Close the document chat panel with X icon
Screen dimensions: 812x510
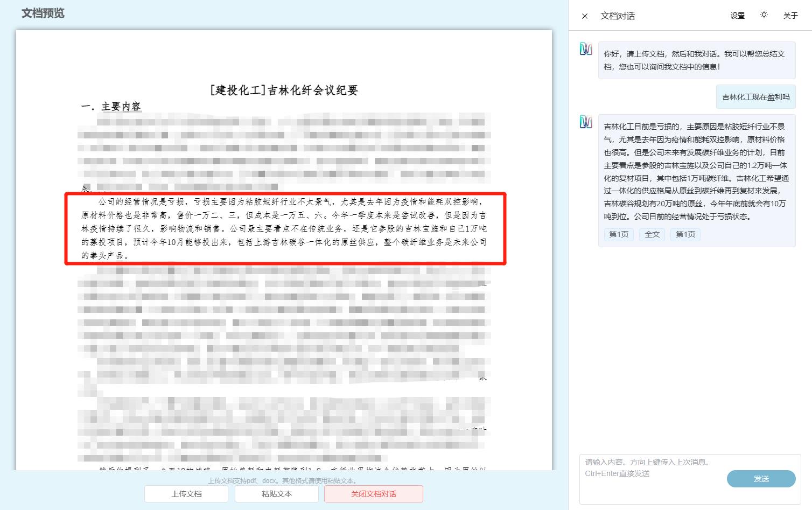(x=585, y=16)
